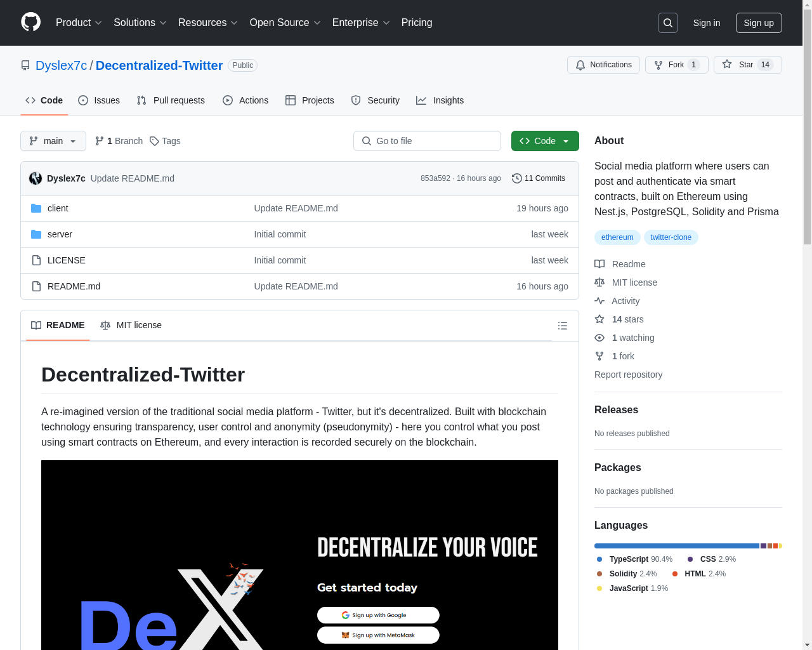Click the Go to file field
This screenshot has width=812, height=650.
coord(427,141)
